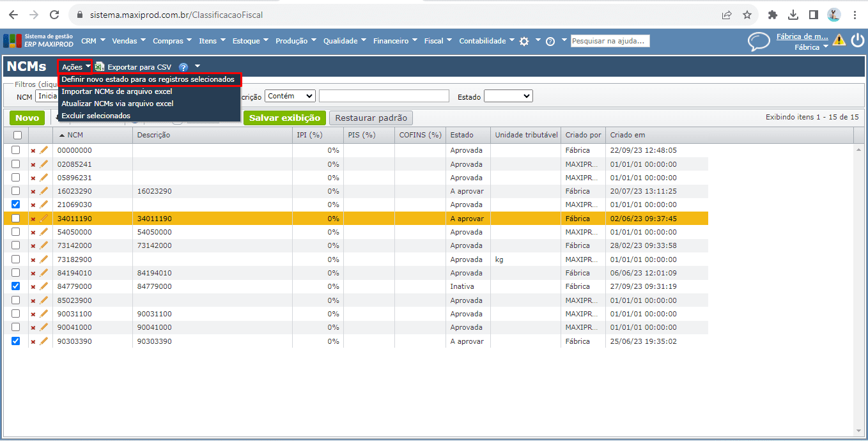This screenshot has height=441, width=868.
Task: Edit NCM 73142000 with pencil icon
Action: pyautogui.click(x=44, y=245)
